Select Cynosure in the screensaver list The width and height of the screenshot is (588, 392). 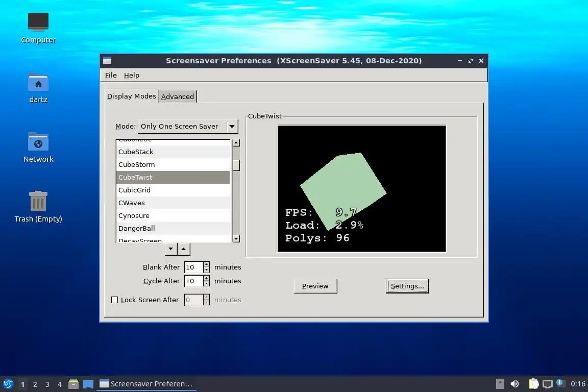point(173,215)
